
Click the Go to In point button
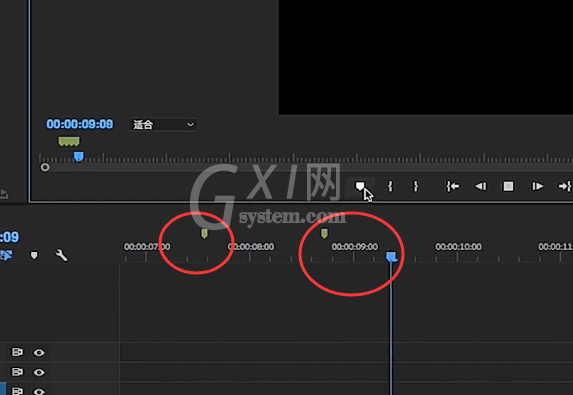(452, 186)
